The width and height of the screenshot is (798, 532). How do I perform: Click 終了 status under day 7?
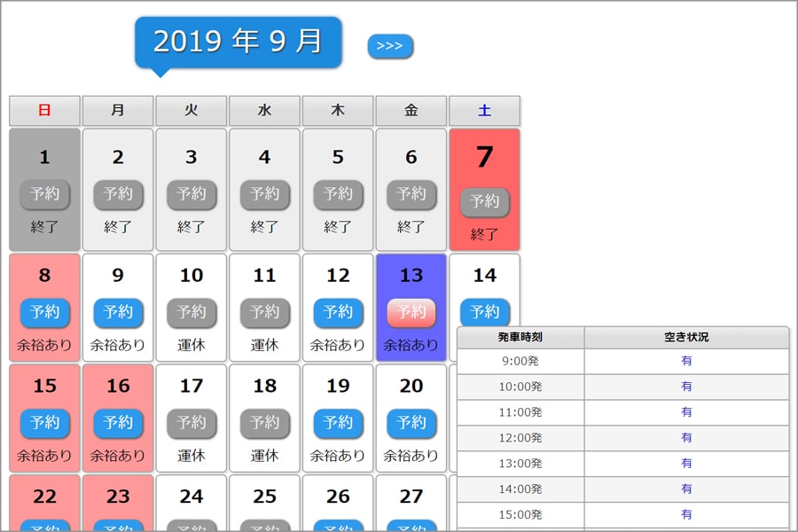point(484,235)
